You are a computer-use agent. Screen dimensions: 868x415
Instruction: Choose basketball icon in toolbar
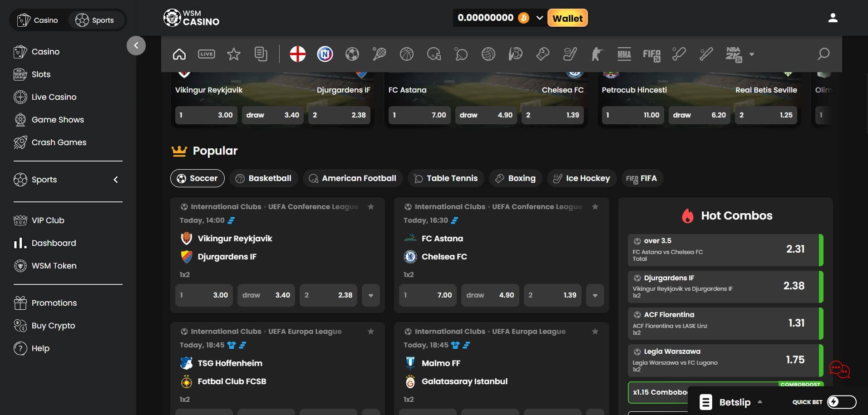[x=407, y=54]
